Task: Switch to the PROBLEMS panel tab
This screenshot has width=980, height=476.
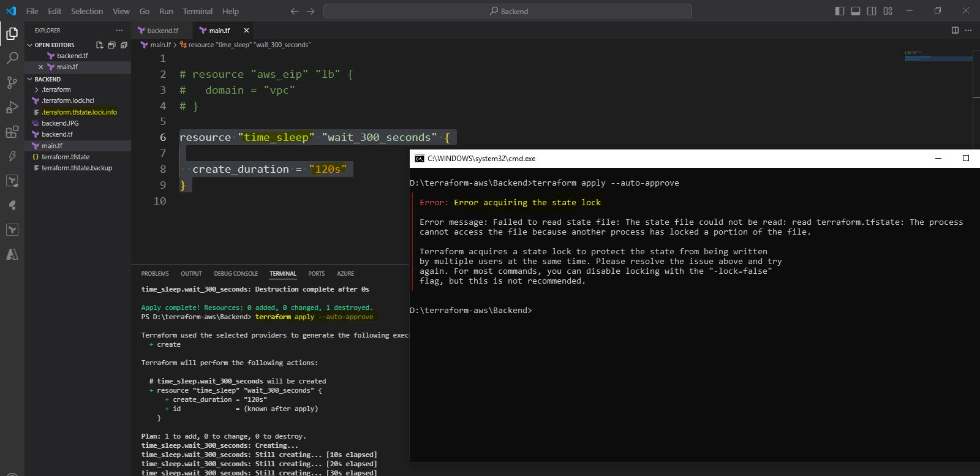Action: pyautogui.click(x=155, y=273)
